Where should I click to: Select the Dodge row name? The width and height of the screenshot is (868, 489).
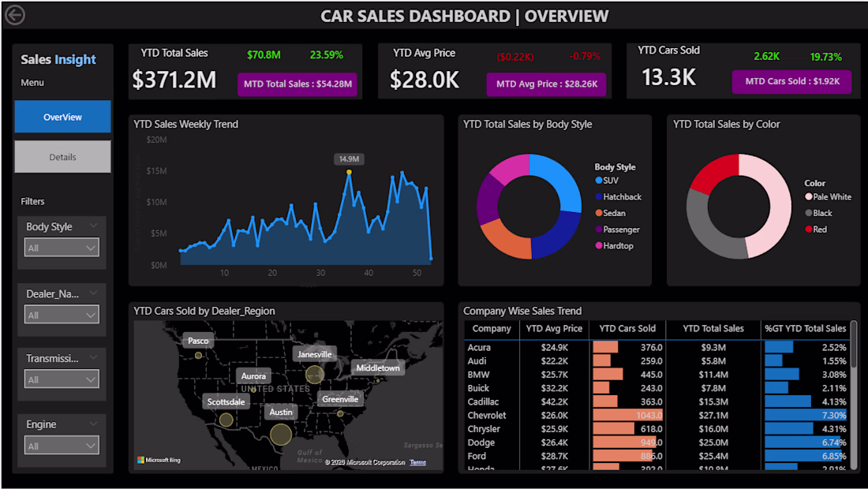point(481,442)
